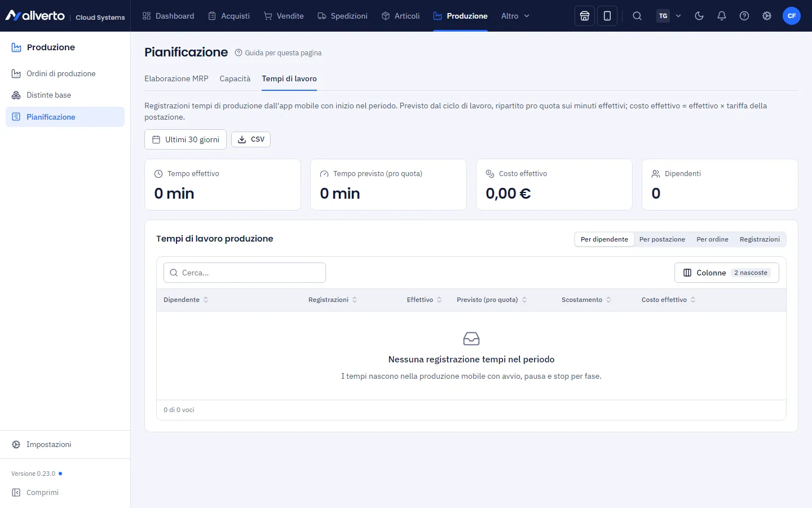The height and width of the screenshot is (508, 812).
Task: Download data with CSV button
Action: [x=251, y=139]
